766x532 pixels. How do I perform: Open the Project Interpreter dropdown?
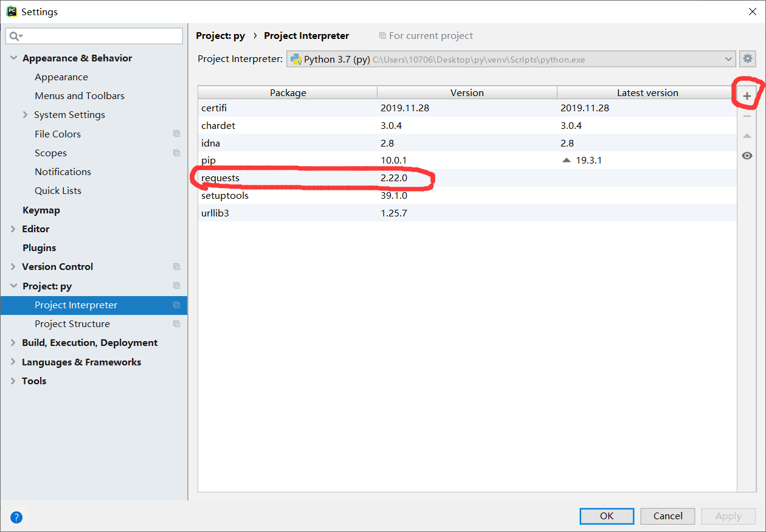(511, 59)
